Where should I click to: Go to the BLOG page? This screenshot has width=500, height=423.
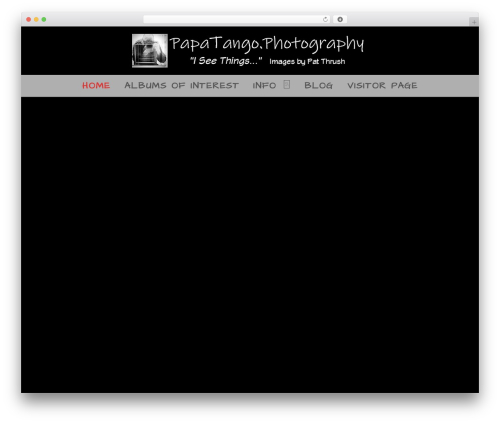coord(318,86)
